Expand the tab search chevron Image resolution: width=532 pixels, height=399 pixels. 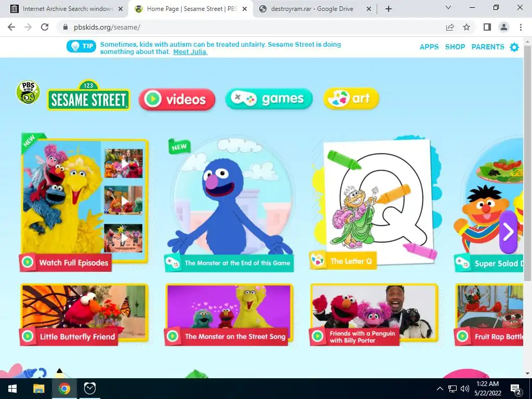[448, 7]
